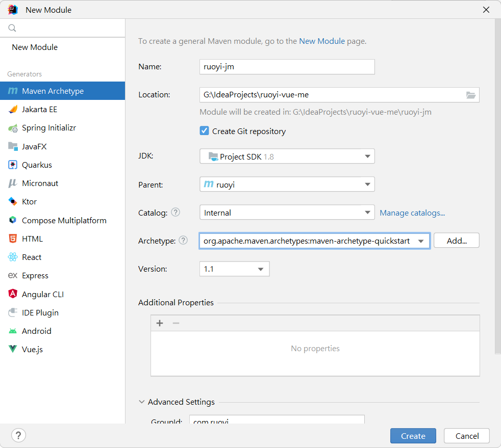
Task: Choose the Vue.js generator icon
Action: [x=13, y=350]
